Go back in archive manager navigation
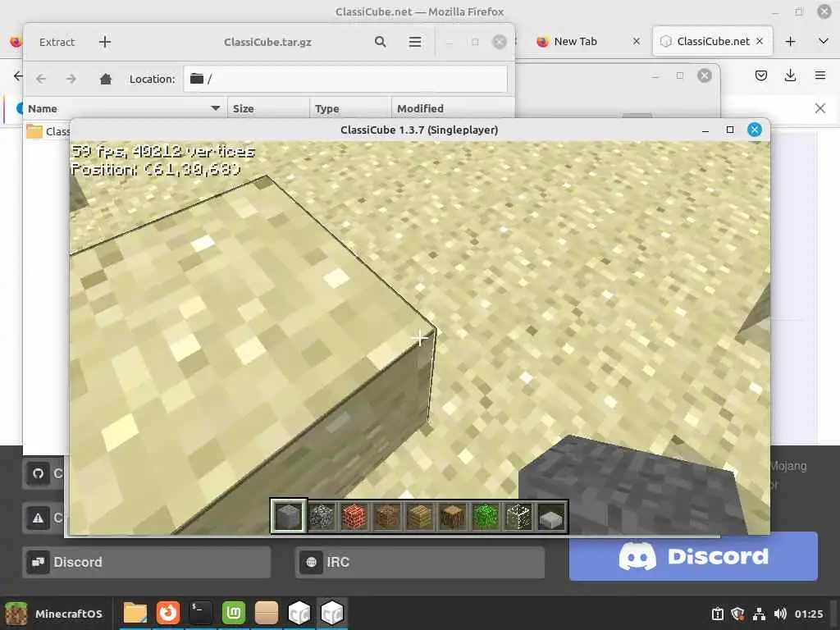The image size is (840, 630). [x=41, y=79]
